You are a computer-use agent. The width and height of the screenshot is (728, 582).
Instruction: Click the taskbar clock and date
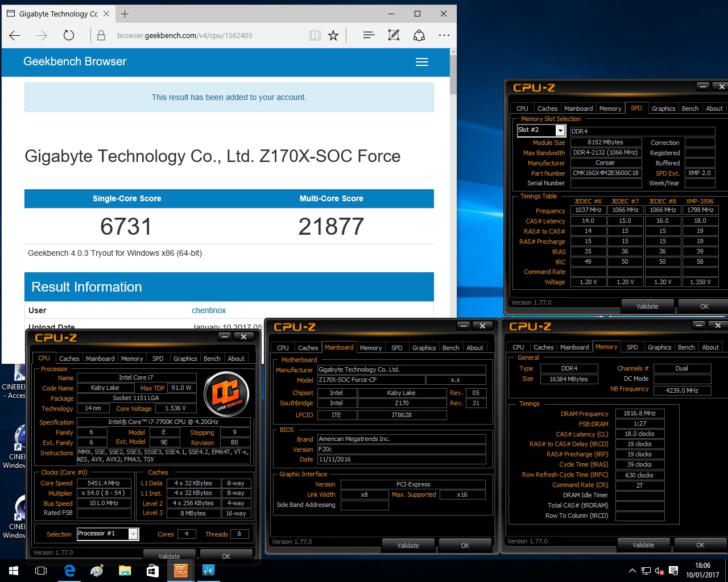(x=702, y=571)
